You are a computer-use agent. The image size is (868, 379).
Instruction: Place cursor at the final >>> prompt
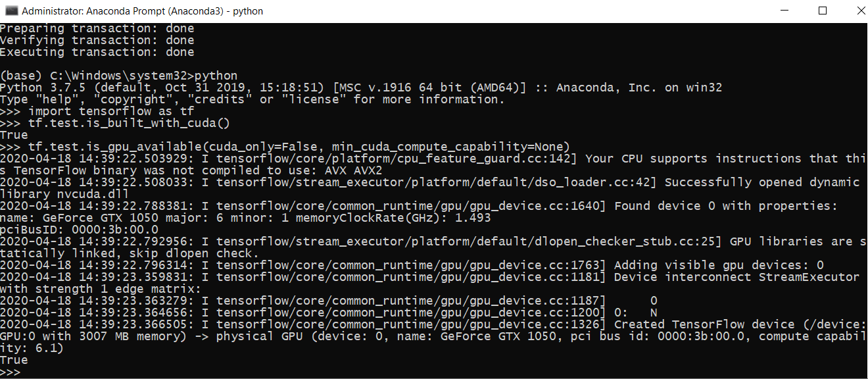(x=11, y=372)
